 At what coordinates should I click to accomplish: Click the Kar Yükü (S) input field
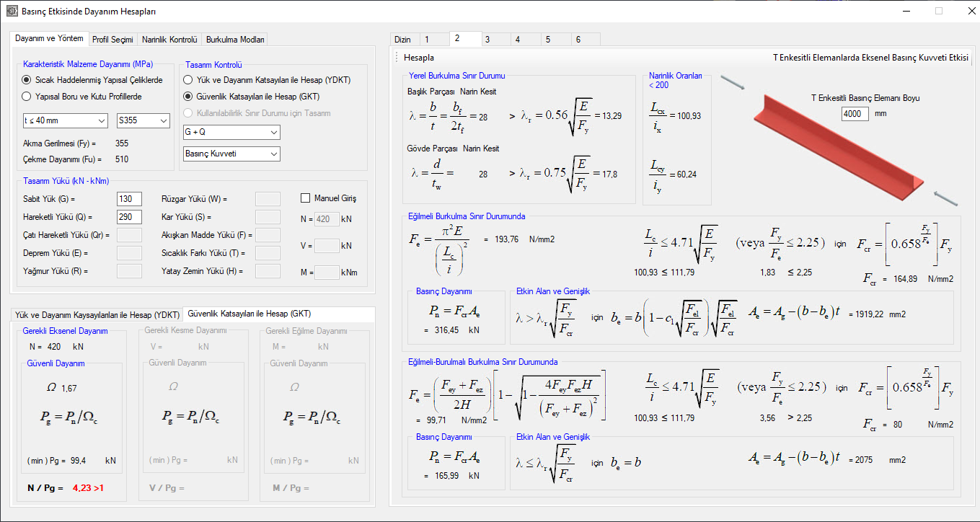[268, 216]
